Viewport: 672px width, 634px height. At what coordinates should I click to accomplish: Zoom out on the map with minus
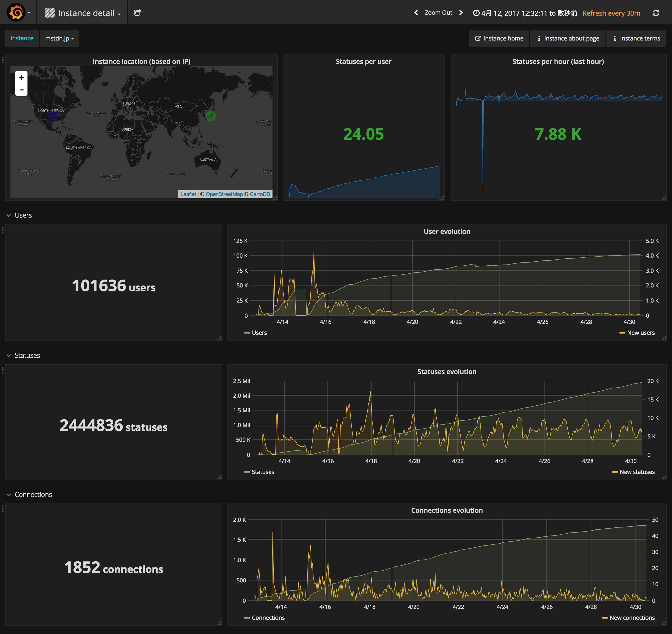21,90
